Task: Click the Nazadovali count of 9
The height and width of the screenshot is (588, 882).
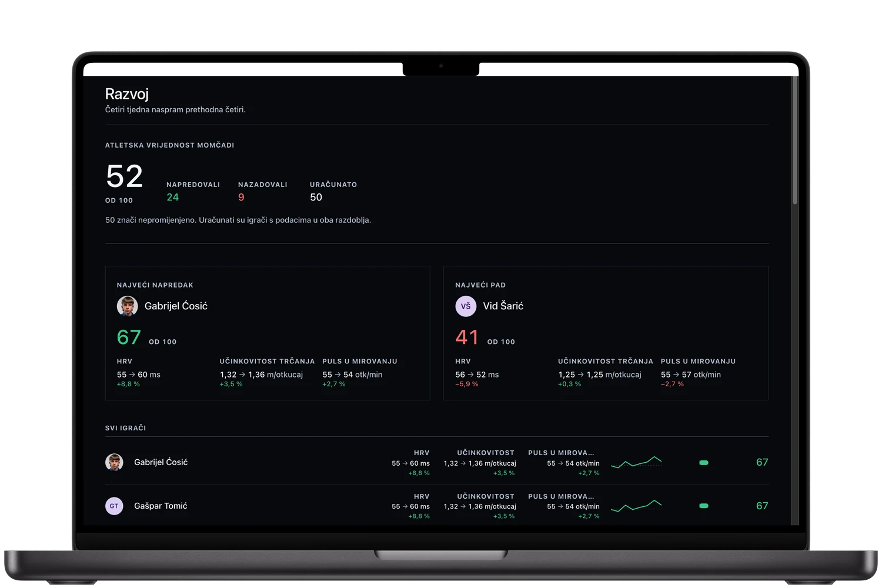Action: tap(241, 198)
